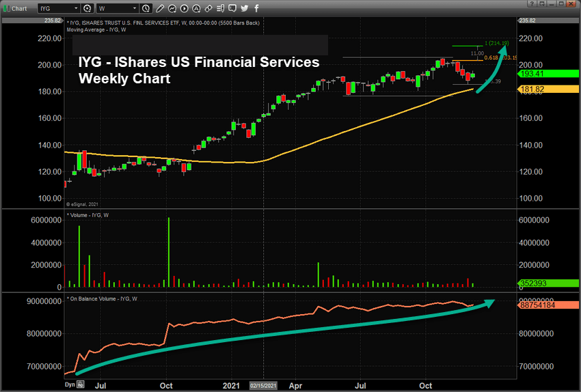Viewport: 581px width, 392px height.
Task: Click the Chart window menu icon
Action: tap(6, 8)
